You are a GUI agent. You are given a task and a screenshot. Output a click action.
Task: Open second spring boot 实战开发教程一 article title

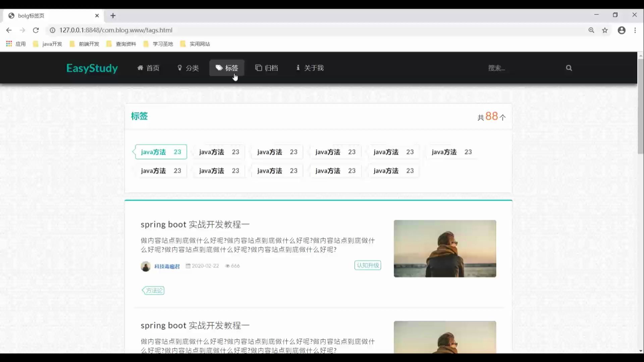(x=195, y=325)
